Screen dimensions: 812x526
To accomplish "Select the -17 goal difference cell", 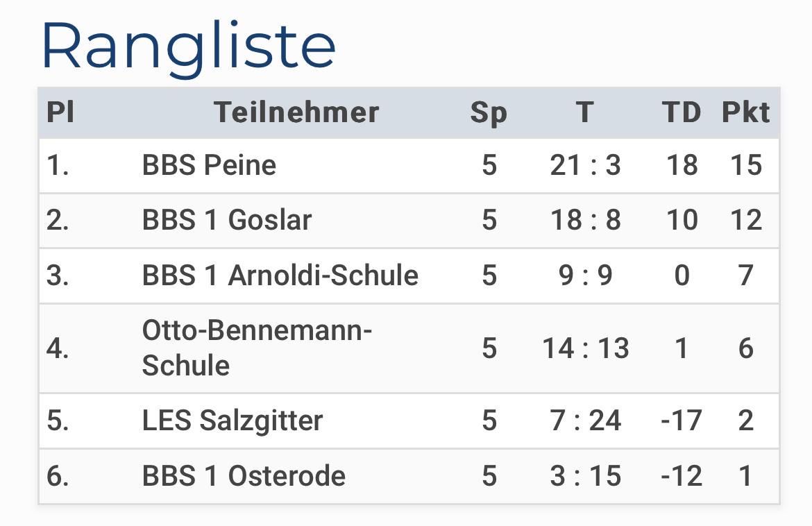I will pyautogui.click(x=682, y=421).
